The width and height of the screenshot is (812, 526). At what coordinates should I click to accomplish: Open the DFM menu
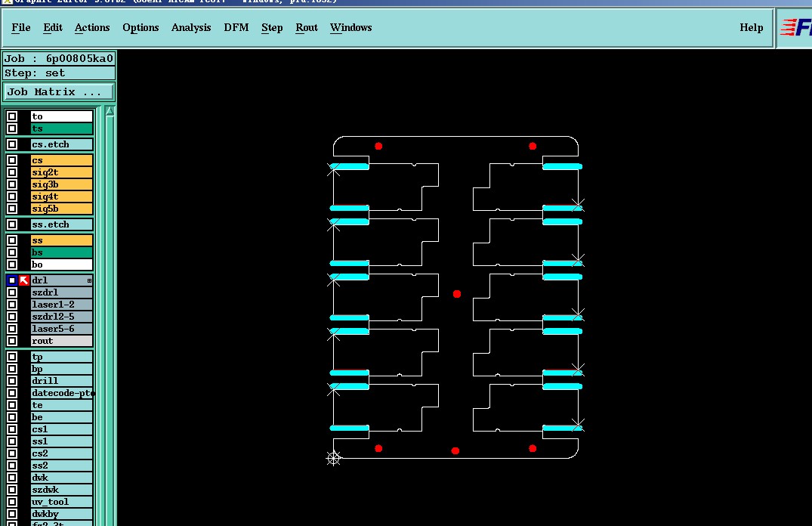236,27
